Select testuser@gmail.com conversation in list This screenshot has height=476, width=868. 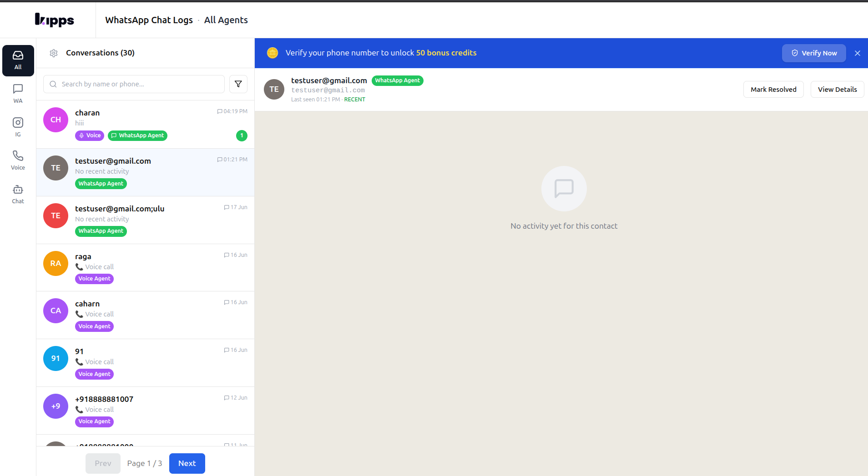click(145, 172)
